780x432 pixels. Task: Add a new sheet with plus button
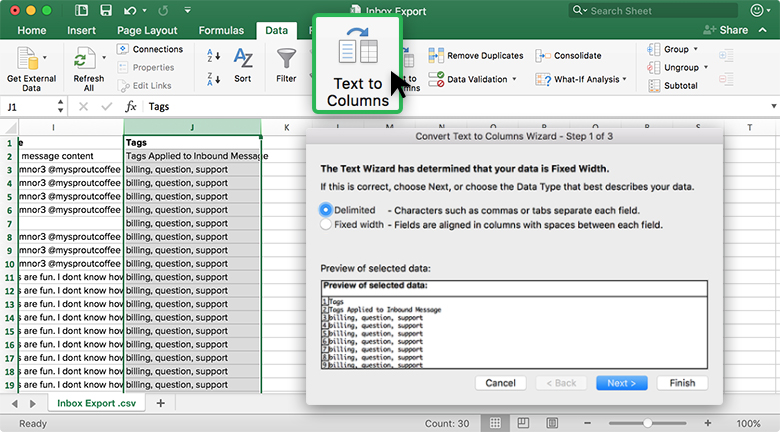[161, 403]
